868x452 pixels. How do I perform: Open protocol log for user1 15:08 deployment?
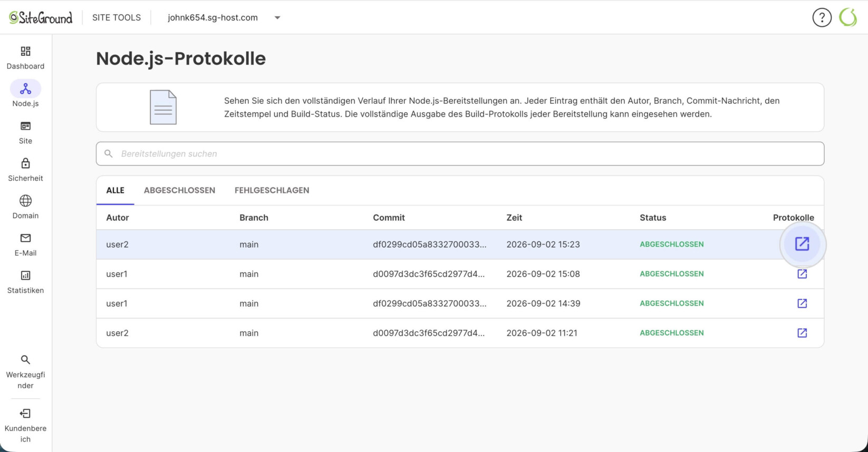[802, 274]
